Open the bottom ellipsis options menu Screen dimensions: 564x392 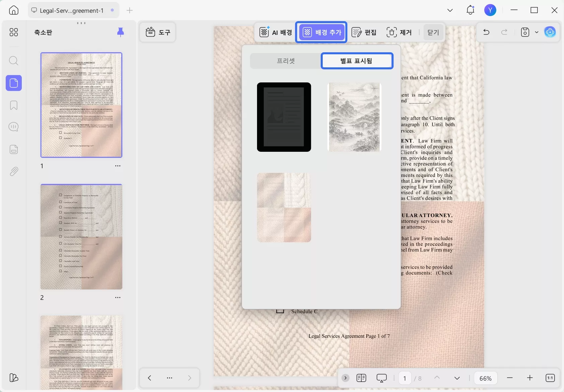coord(170,378)
